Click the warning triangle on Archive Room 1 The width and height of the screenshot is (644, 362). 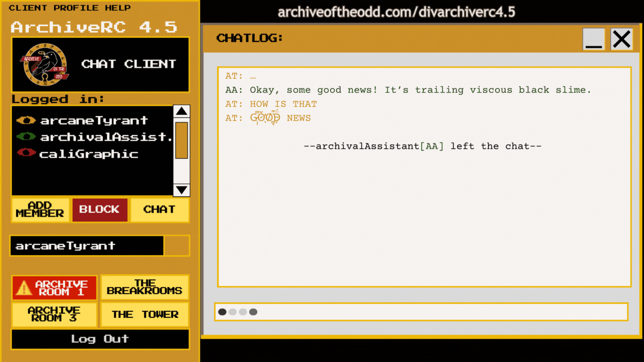24,288
